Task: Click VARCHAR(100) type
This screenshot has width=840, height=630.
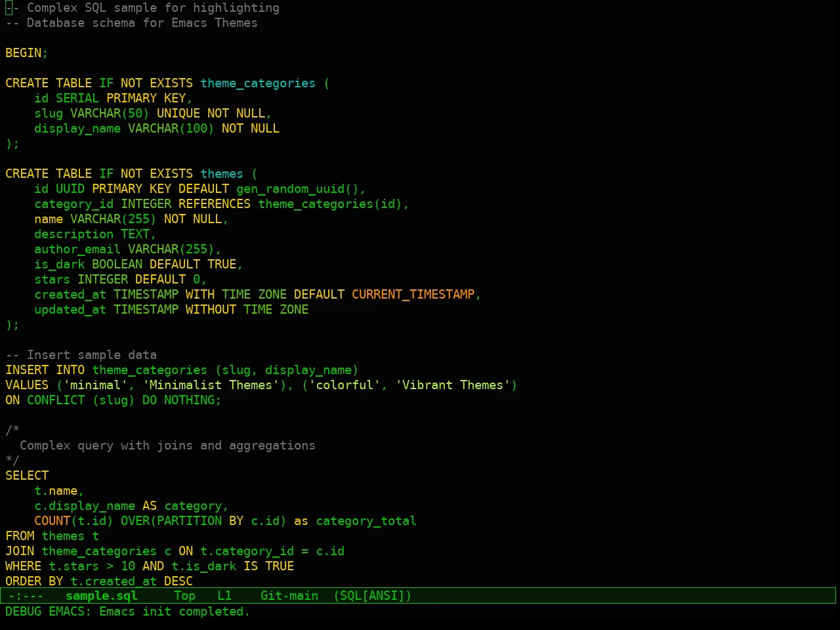Action: tap(171, 129)
